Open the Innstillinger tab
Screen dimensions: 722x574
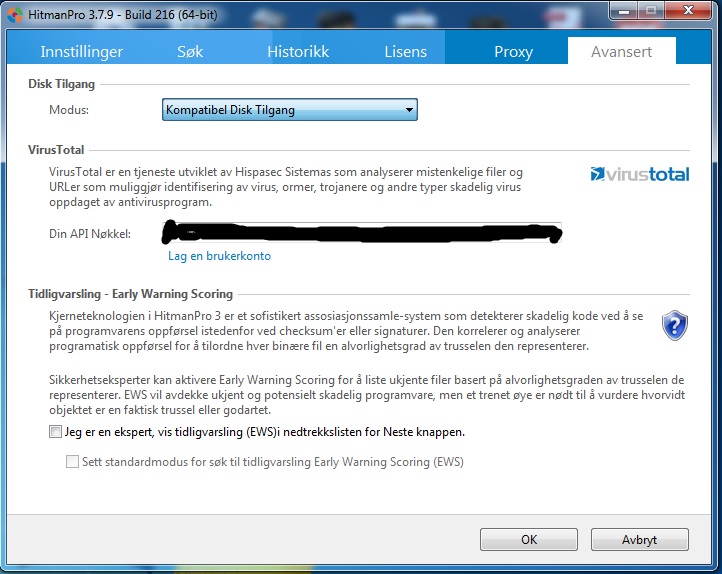(x=82, y=52)
